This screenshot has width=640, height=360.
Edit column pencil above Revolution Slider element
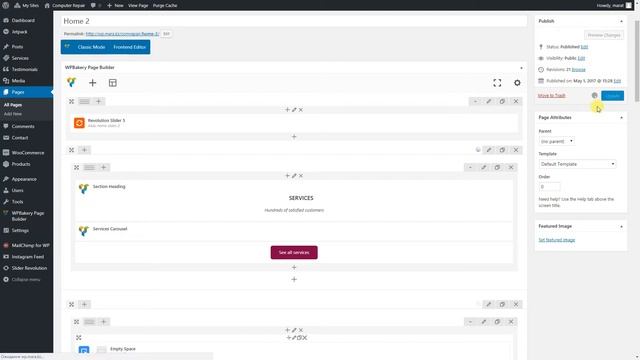pyautogui.click(x=294, y=110)
